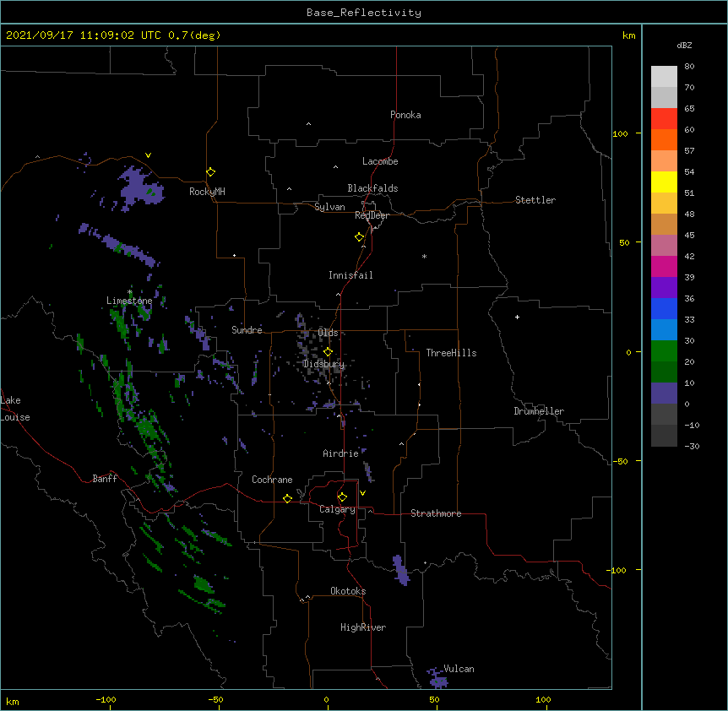This screenshot has width=728, height=711.
Task: Click the yellow V marker northeast of Calgary
Action: pyautogui.click(x=362, y=493)
